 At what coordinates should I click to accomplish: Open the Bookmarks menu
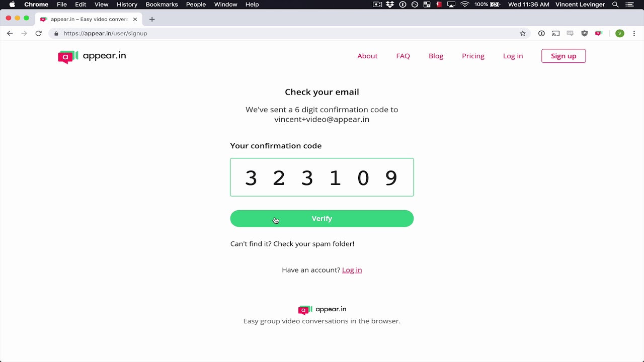pos(162,5)
